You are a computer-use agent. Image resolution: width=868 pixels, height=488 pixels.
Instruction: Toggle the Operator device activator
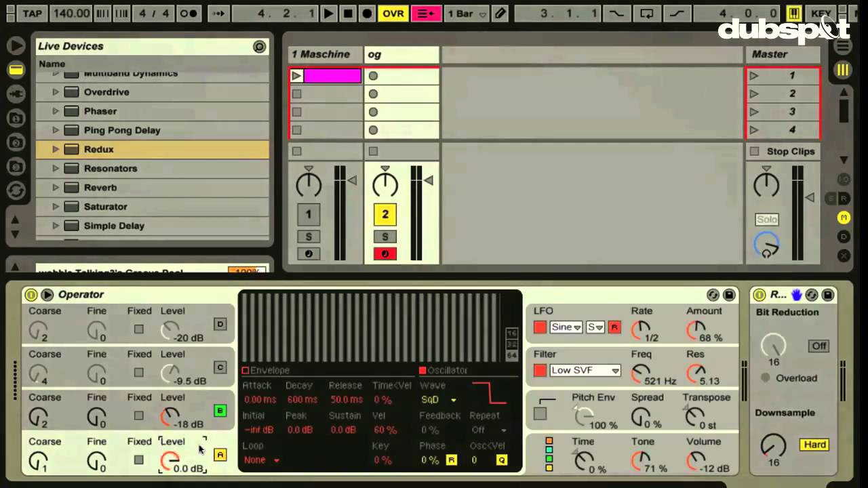click(31, 295)
